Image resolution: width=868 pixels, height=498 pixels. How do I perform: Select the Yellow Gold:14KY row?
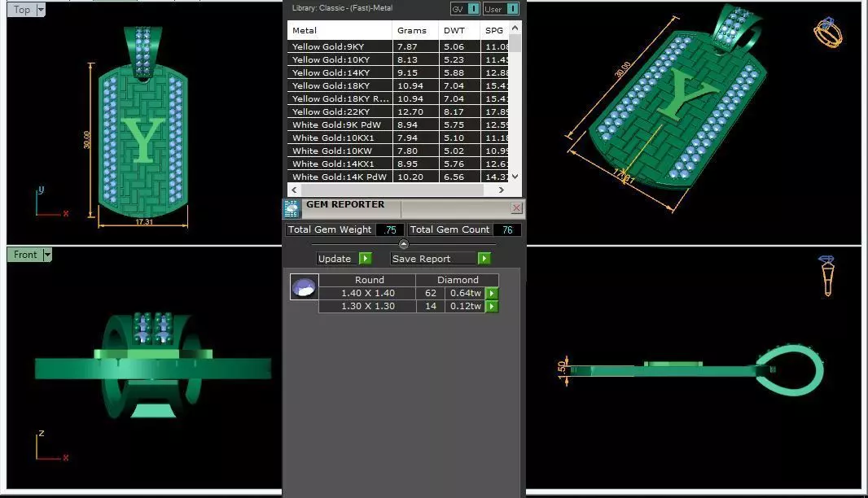397,72
